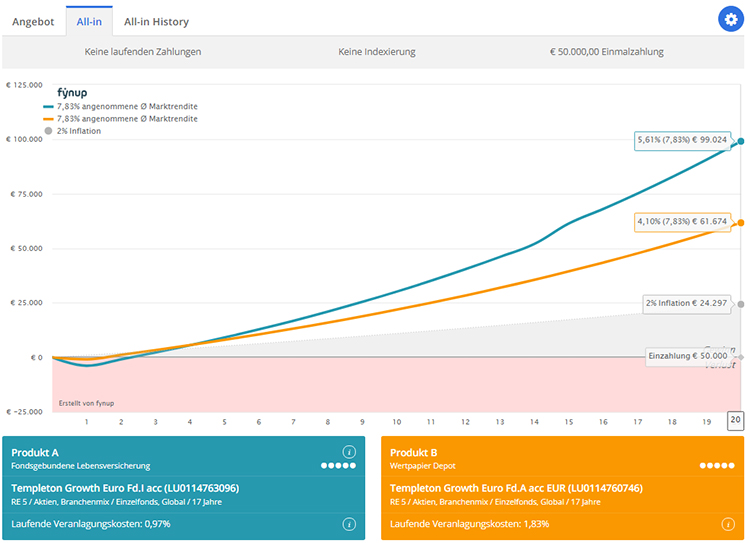Click the orange endpoint dot of Produkt B curve
750x543 pixels.
[740, 223]
